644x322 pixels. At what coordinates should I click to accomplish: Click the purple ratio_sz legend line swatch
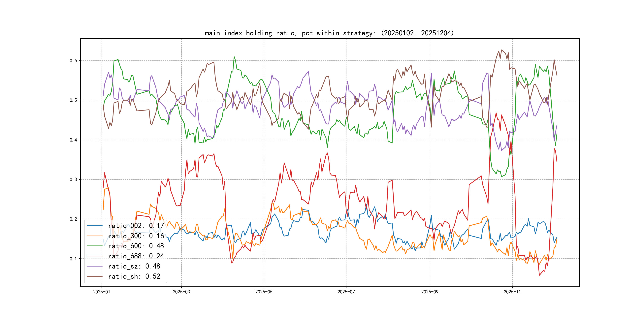pyautogui.click(x=94, y=266)
